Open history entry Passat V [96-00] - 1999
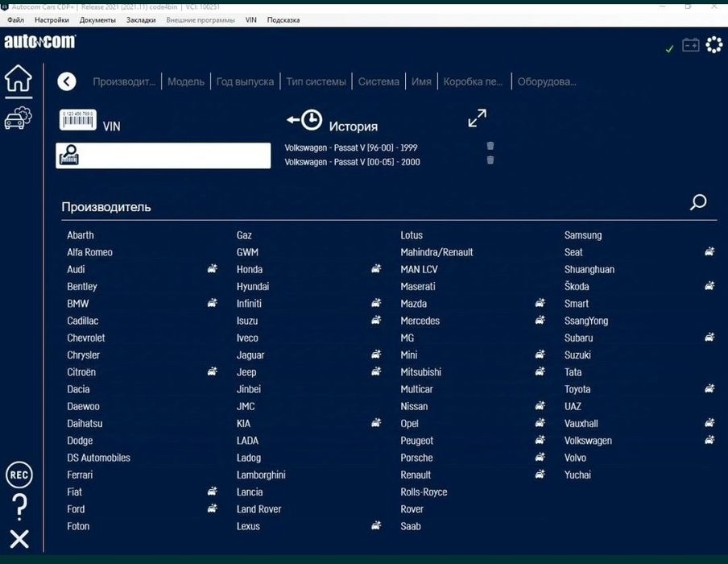This screenshot has height=564, width=728. [351, 147]
